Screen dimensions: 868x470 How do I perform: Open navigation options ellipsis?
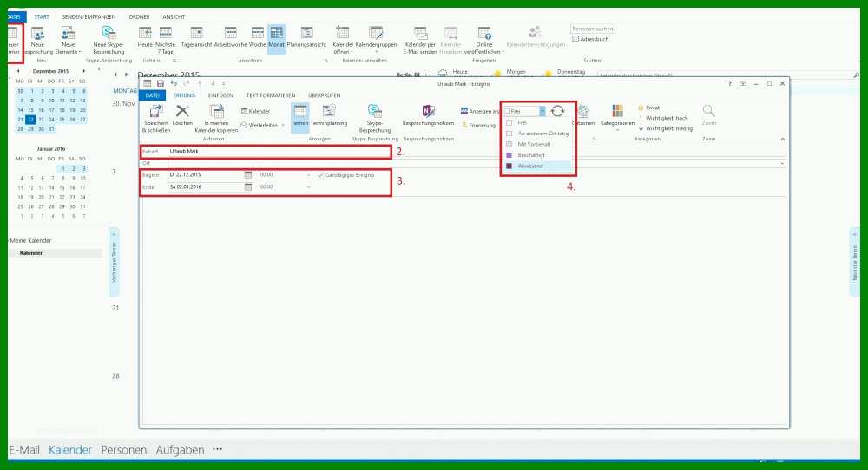coord(218,449)
